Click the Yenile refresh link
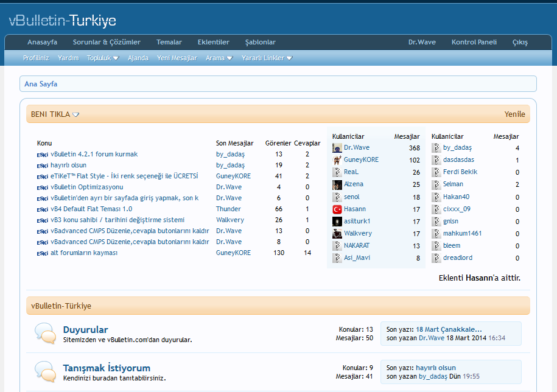 tap(514, 114)
